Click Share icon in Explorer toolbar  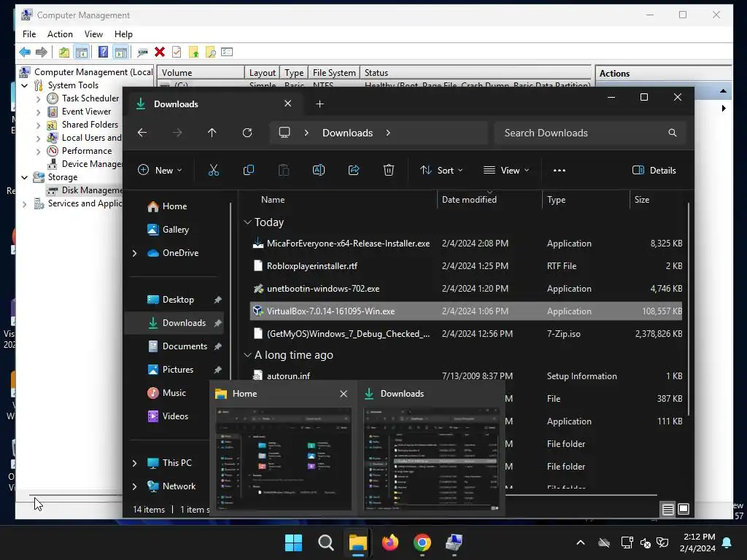(354, 170)
